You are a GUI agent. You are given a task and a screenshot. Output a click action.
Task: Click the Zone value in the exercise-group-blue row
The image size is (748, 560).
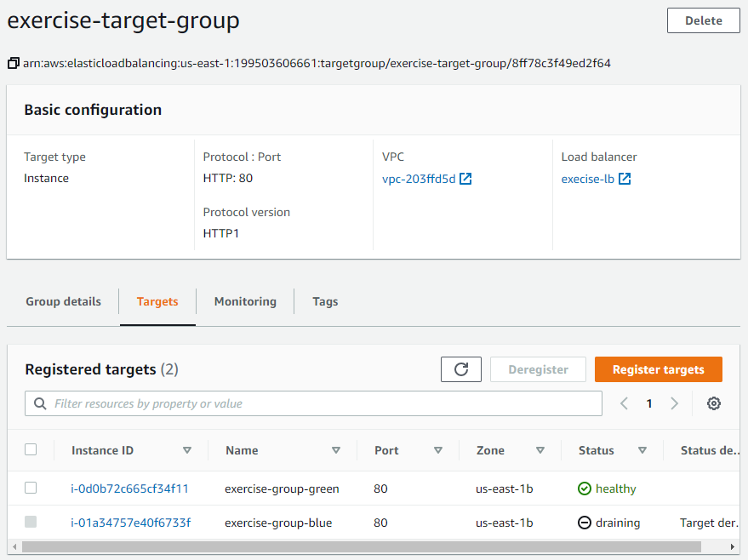click(x=505, y=523)
